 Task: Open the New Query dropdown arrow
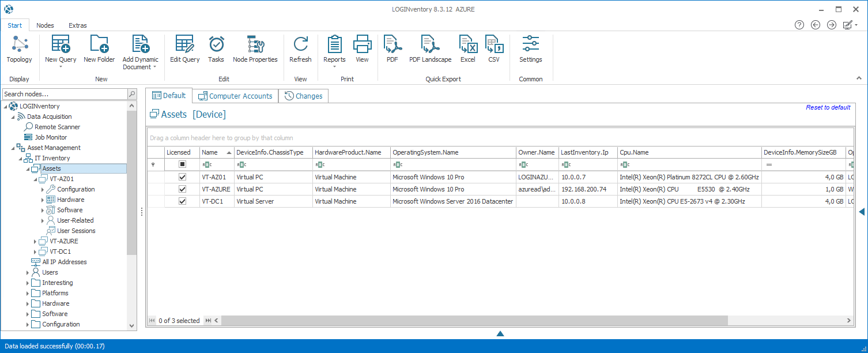(61, 67)
